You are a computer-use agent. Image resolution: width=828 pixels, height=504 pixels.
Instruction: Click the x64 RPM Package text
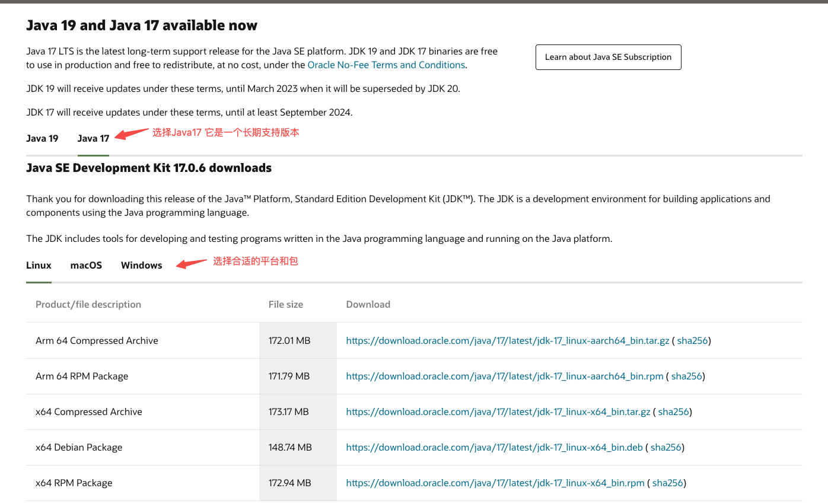tap(74, 483)
